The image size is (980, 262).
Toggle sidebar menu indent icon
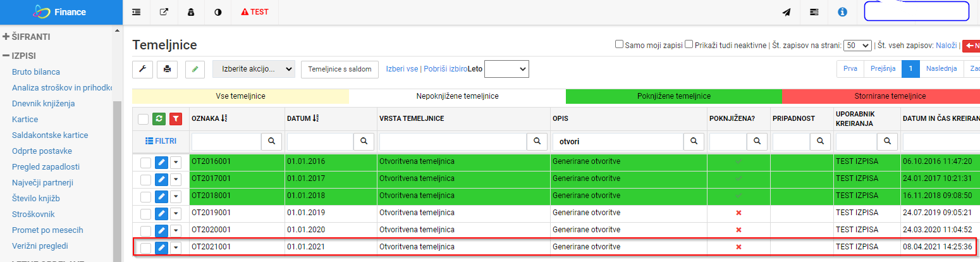(137, 12)
